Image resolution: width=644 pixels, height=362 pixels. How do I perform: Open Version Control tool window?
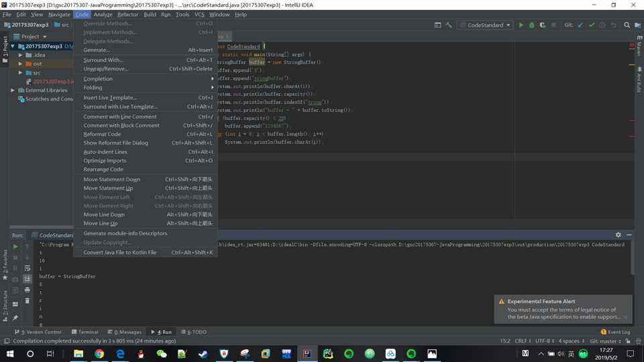click(38, 332)
